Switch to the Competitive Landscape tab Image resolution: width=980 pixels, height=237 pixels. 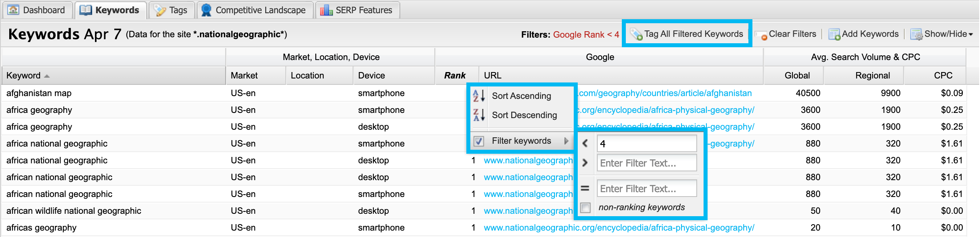256,10
